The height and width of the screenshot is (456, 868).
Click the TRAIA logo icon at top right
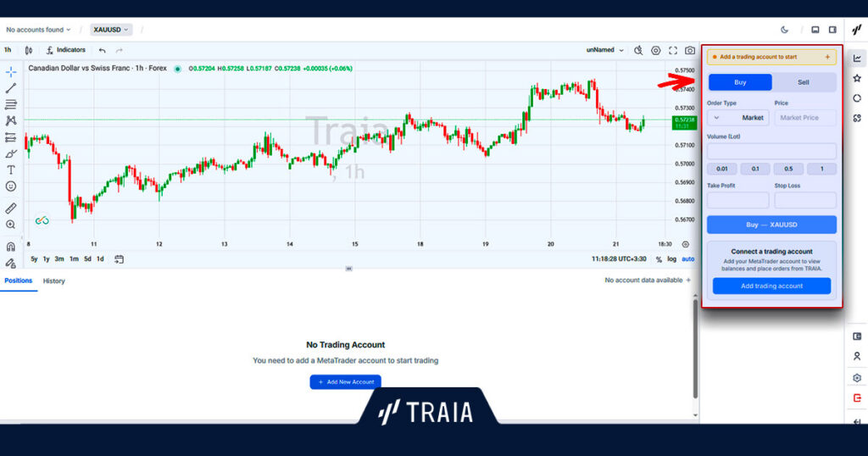tap(857, 30)
